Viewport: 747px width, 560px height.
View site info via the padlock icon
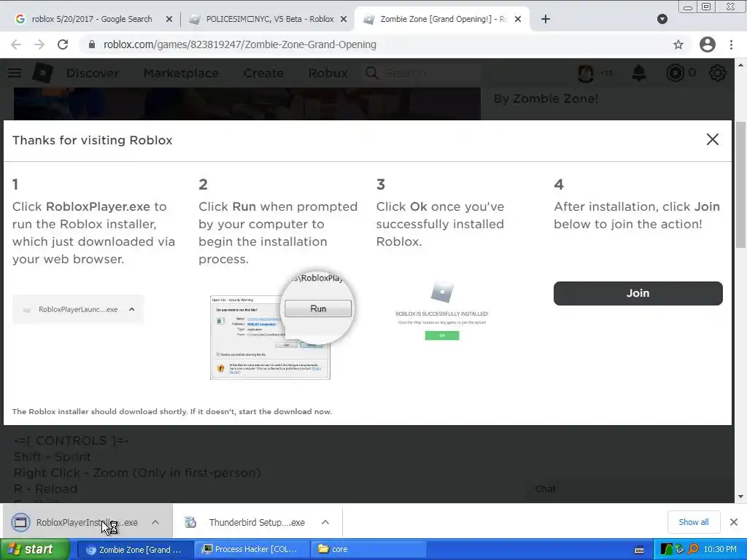(x=92, y=44)
